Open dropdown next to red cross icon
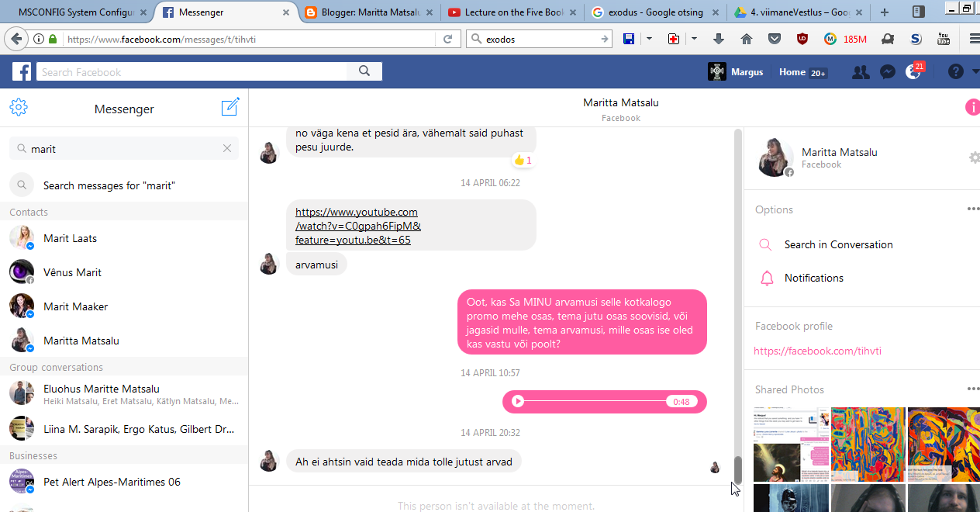This screenshot has width=980, height=512. click(694, 39)
